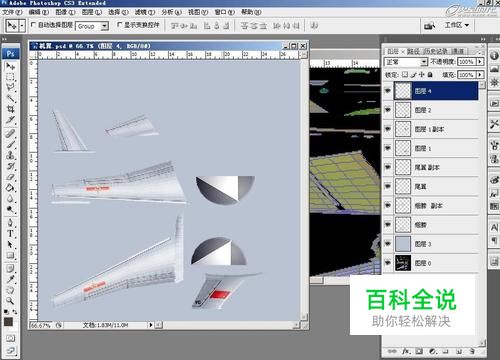Pick the Rectangular Marquee tool
The height and width of the screenshot is (360, 500).
pos(10,77)
